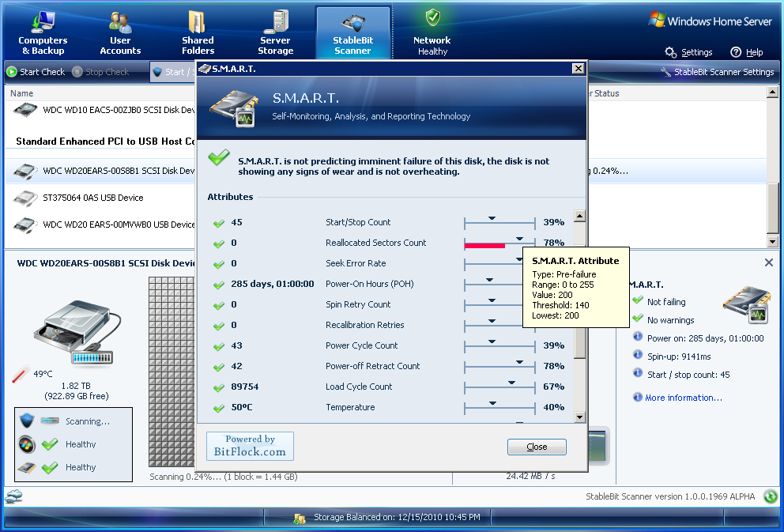This screenshot has height=532, width=784.
Task: Click the disk surface scan block map
Action: (x=171, y=372)
